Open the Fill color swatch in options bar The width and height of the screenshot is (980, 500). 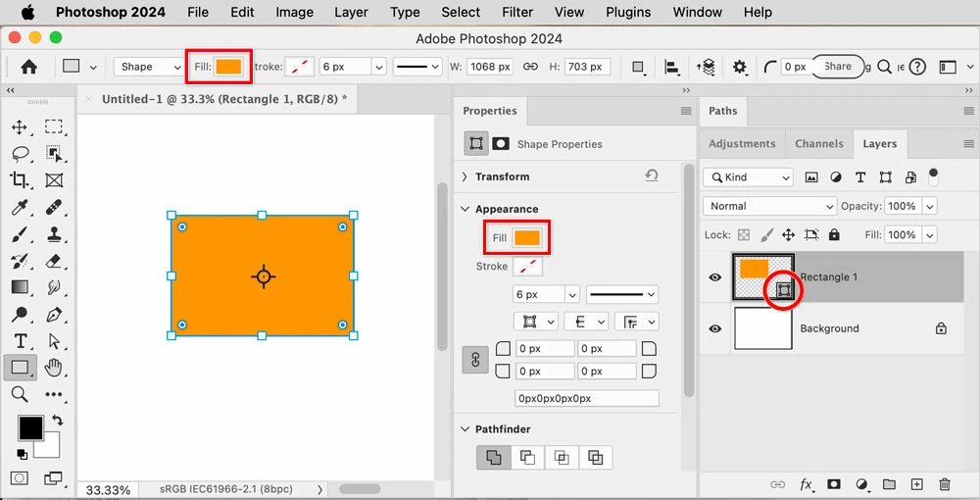click(228, 67)
